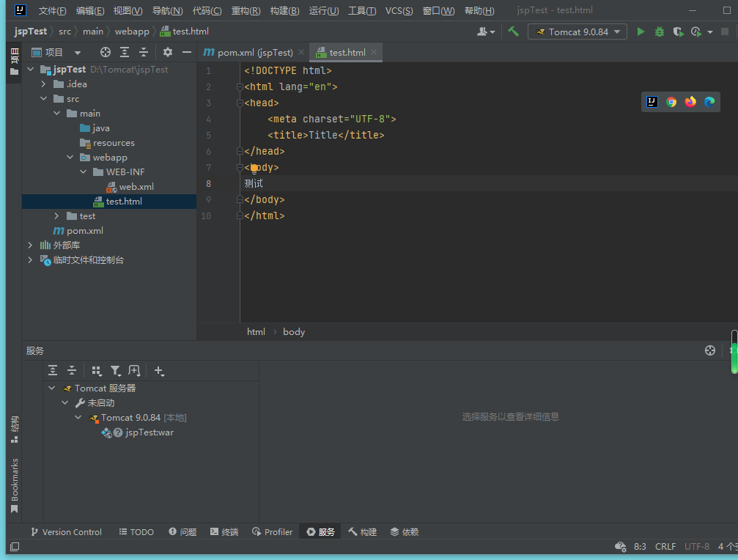Open the Tomcat 9.0.84 run configuration dropdown

(578, 32)
